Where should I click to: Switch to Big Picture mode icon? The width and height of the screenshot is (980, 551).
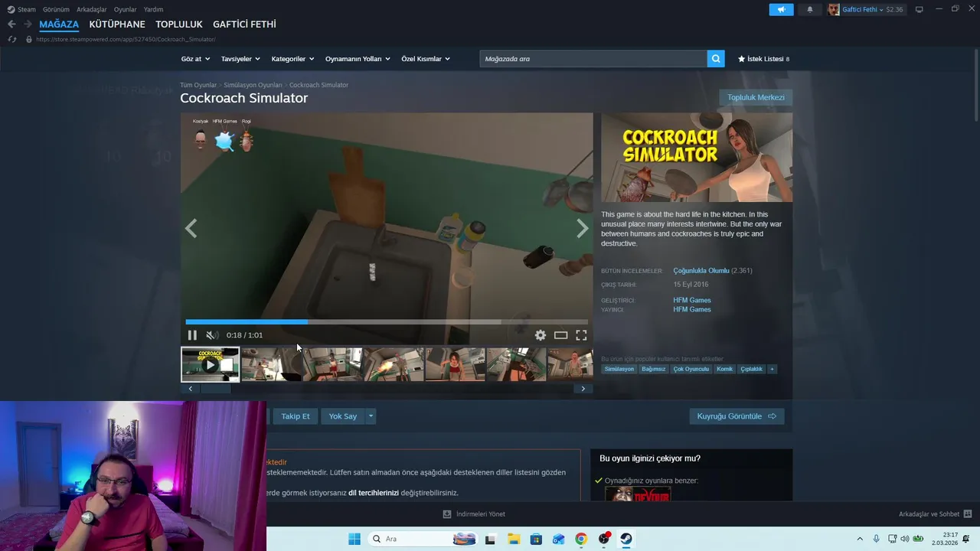(x=919, y=9)
